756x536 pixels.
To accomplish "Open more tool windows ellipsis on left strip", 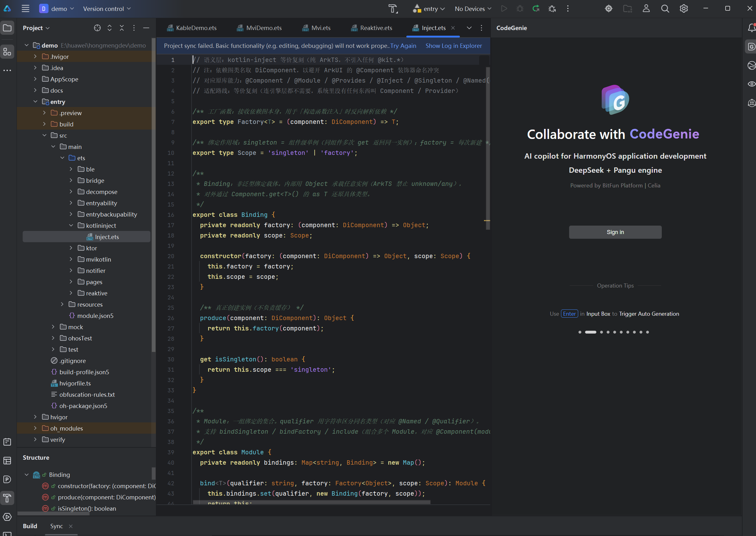I will coord(7,70).
